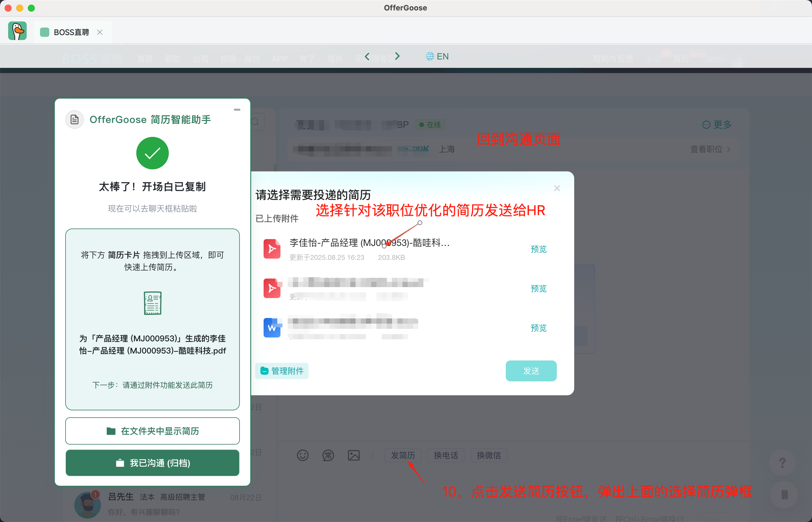Switch to the BOSS直聘 tab

[x=71, y=32]
